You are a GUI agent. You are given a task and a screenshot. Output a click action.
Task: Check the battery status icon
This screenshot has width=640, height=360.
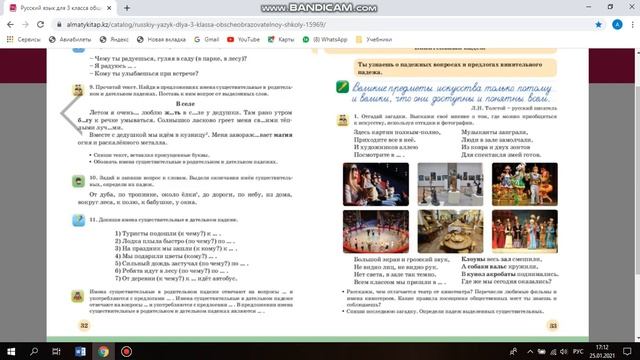click(542, 351)
